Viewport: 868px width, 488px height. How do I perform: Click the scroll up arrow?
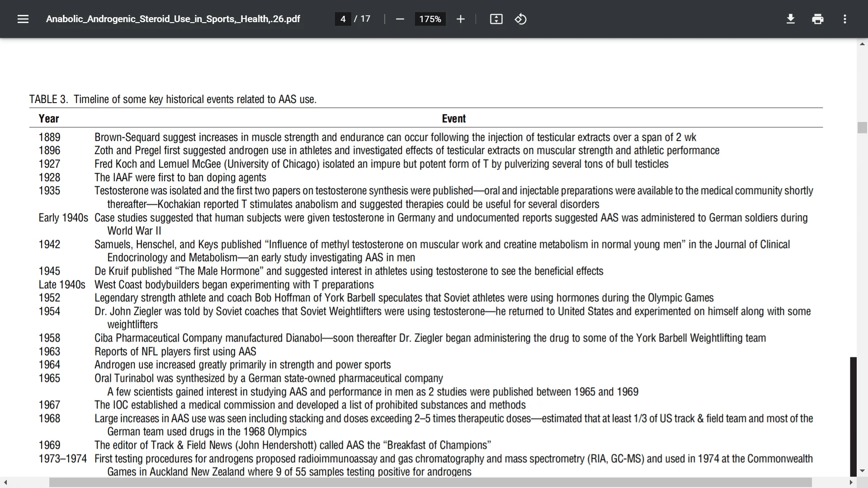click(x=862, y=44)
